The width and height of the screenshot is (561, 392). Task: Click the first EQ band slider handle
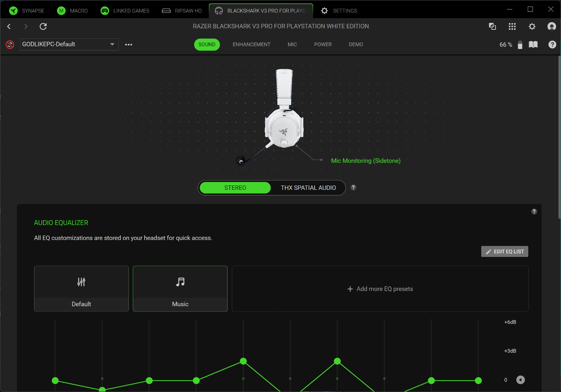55,380
